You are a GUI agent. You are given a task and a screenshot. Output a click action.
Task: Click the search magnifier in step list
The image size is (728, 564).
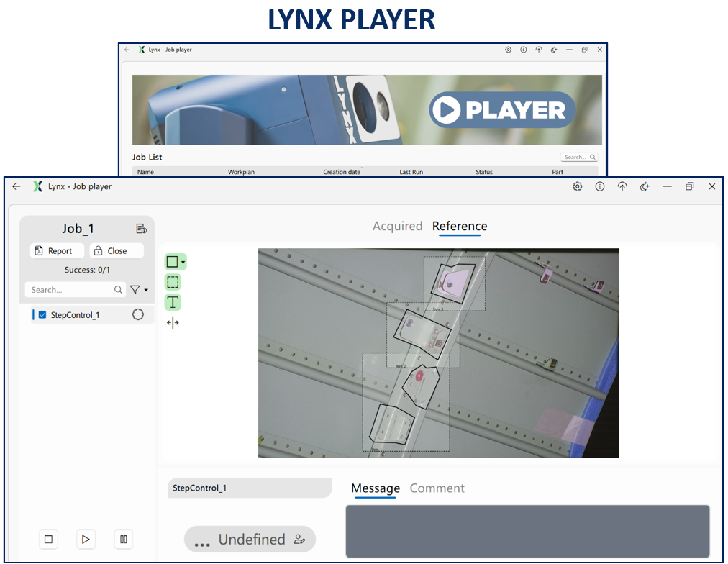119,290
